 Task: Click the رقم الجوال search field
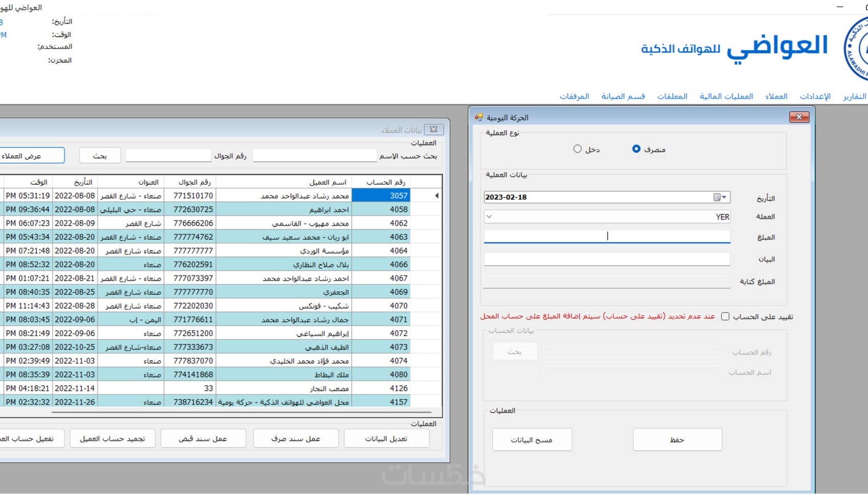click(168, 156)
